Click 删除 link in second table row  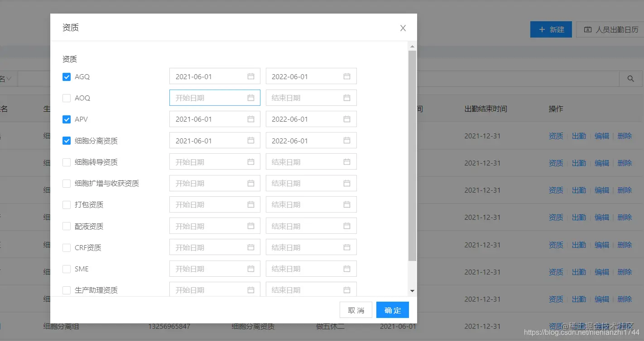click(x=625, y=163)
